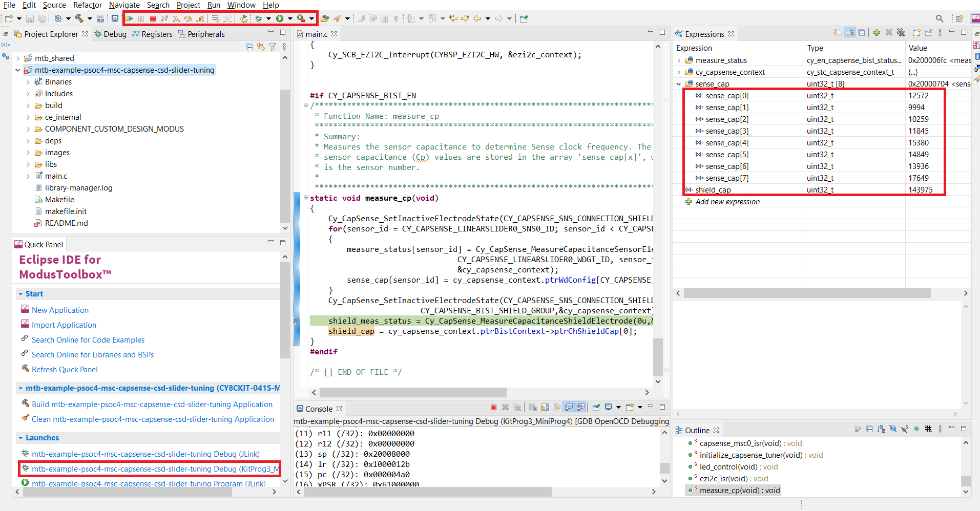This screenshot has width=980, height=511.
Task: Click the Open Perspective icon
Action: pyautogui.click(x=959, y=19)
